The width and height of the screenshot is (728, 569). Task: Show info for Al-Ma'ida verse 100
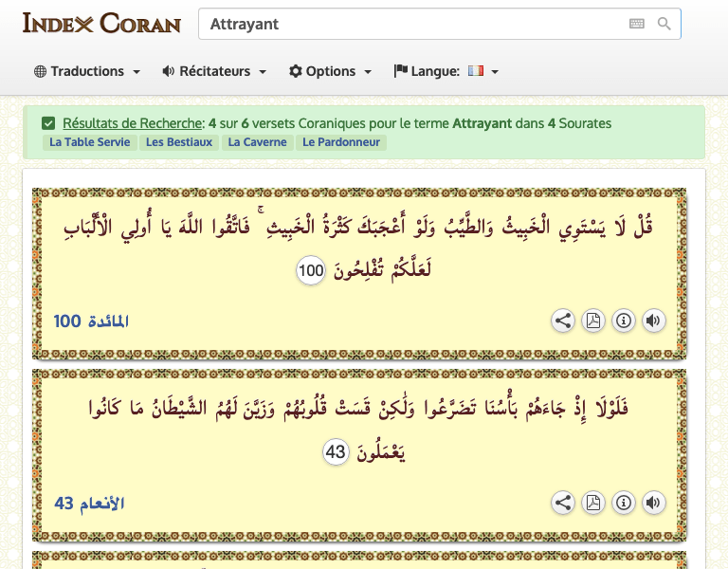click(x=623, y=321)
